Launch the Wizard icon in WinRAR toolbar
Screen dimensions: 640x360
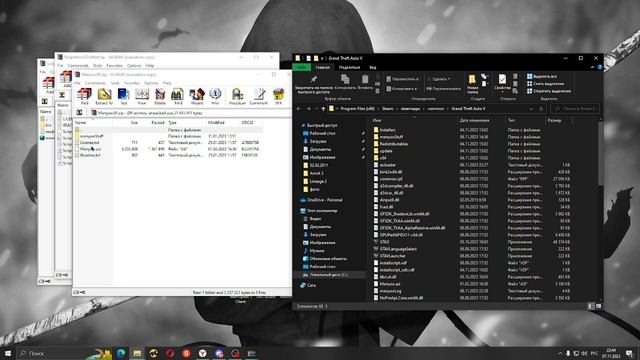click(197, 96)
